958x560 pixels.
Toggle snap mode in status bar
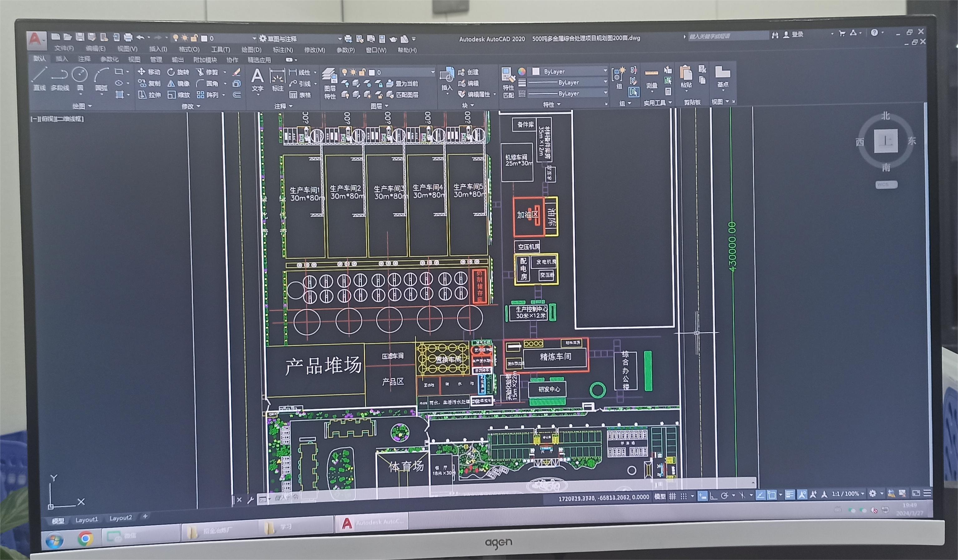684,496
